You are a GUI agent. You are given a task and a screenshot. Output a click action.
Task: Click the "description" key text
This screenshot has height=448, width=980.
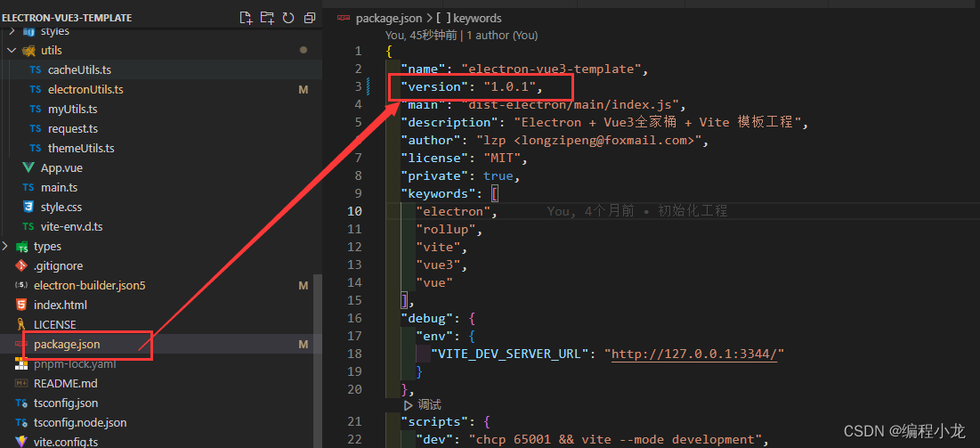coord(449,122)
